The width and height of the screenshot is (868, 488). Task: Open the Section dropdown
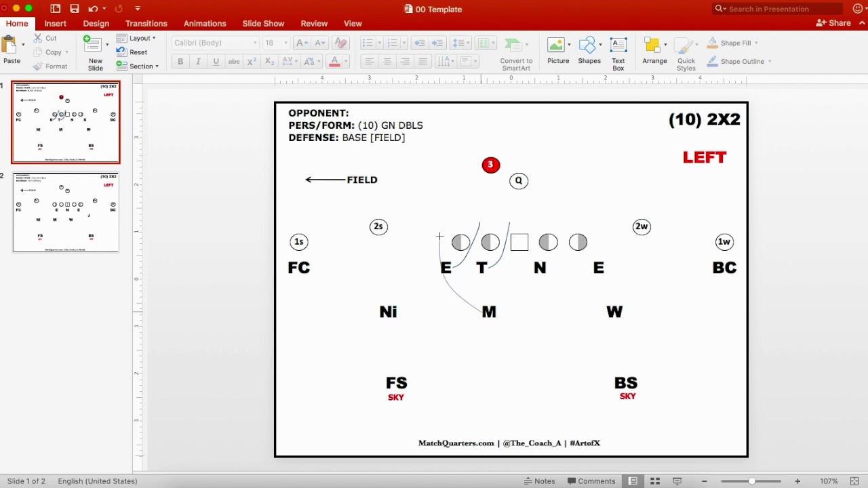pos(138,66)
